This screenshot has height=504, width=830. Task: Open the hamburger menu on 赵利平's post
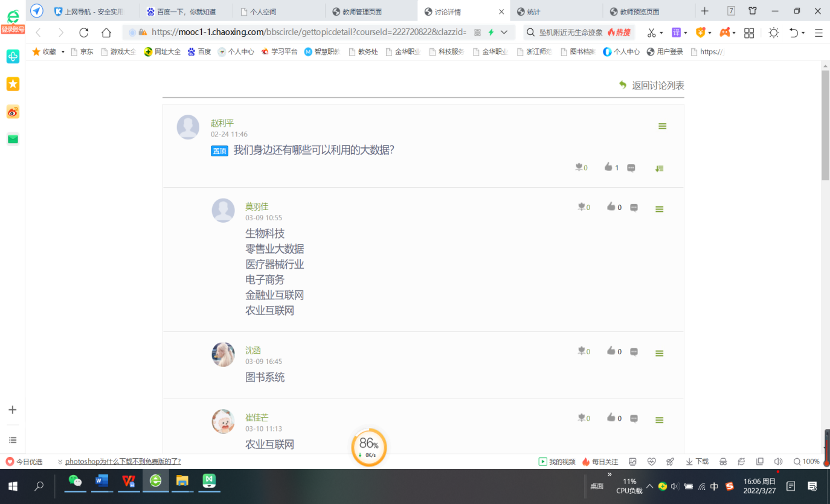point(662,126)
